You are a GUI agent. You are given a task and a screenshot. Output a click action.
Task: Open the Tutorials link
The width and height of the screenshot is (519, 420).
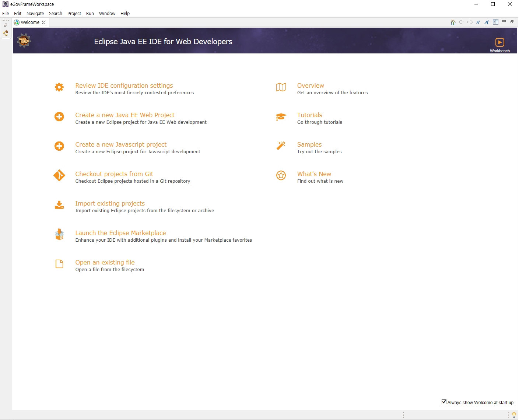pos(309,115)
